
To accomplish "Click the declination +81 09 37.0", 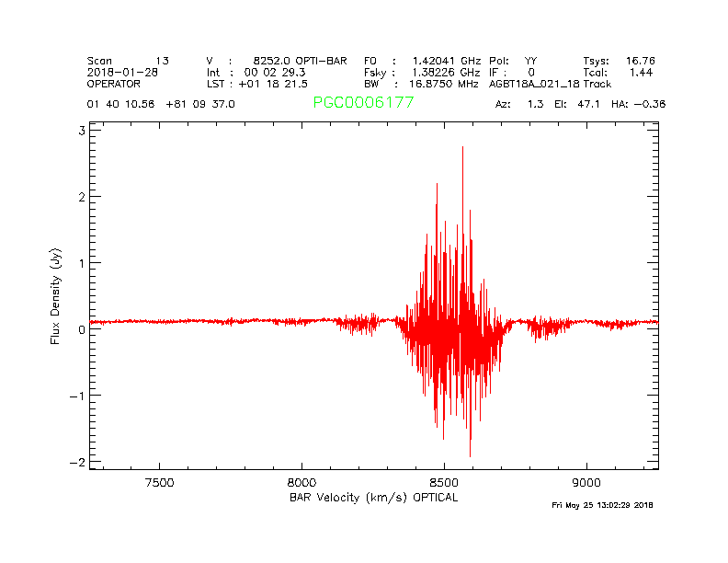I will coord(200,104).
